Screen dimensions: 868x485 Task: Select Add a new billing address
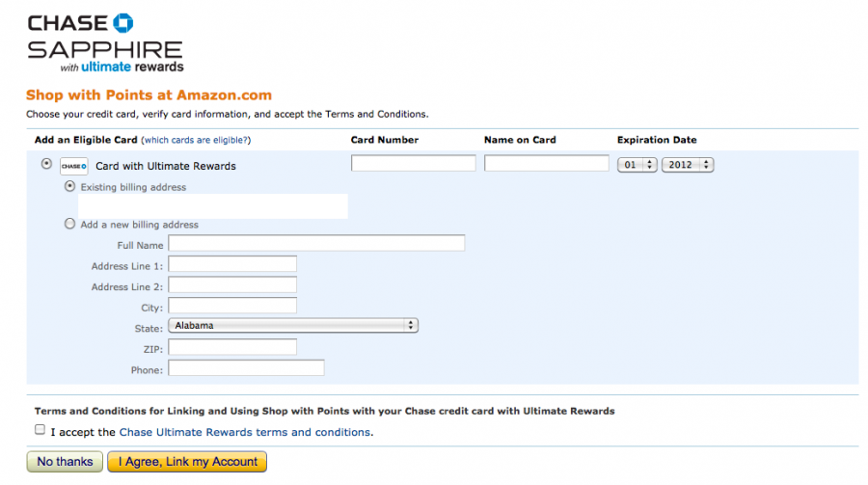point(68,224)
